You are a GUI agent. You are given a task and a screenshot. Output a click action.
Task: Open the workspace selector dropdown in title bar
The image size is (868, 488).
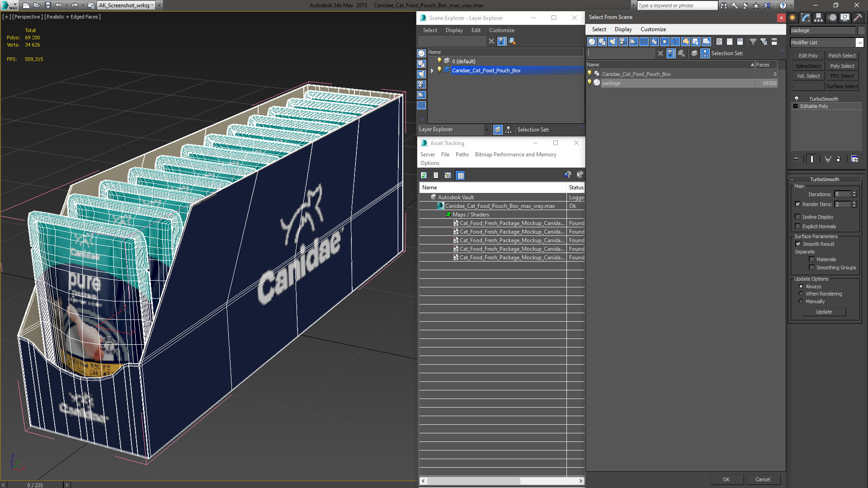pyautogui.click(x=152, y=5)
